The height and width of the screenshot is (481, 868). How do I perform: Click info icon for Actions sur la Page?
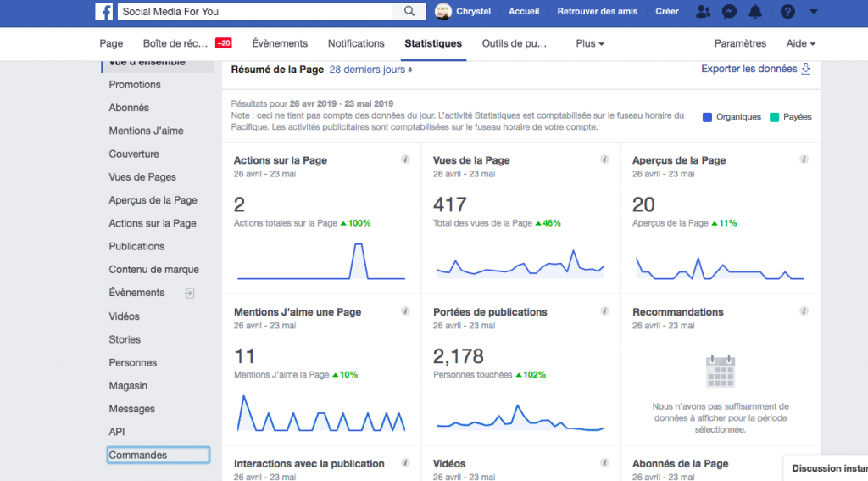point(405,159)
